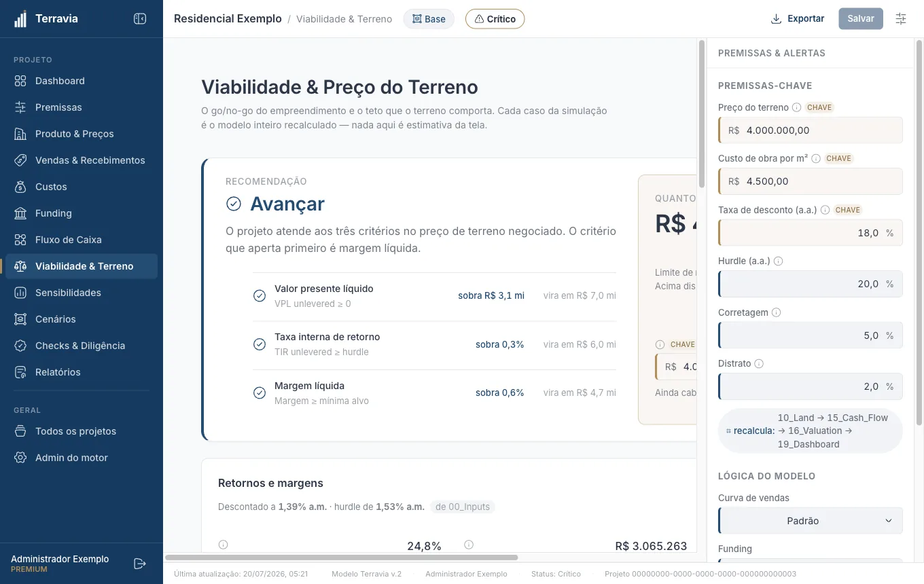The height and width of the screenshot is (584, 924).
Task: Click the Valor presente líquido check icon
Action: (260, 296)
